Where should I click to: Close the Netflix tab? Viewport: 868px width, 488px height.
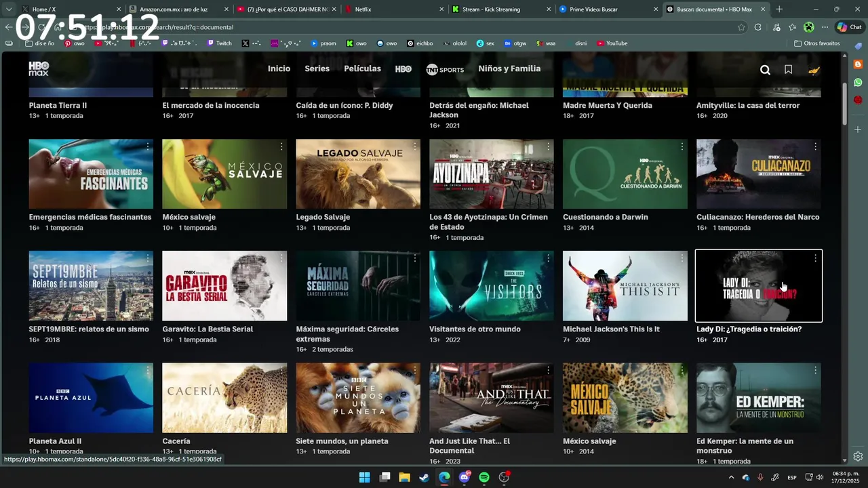[x=441, y=9]
